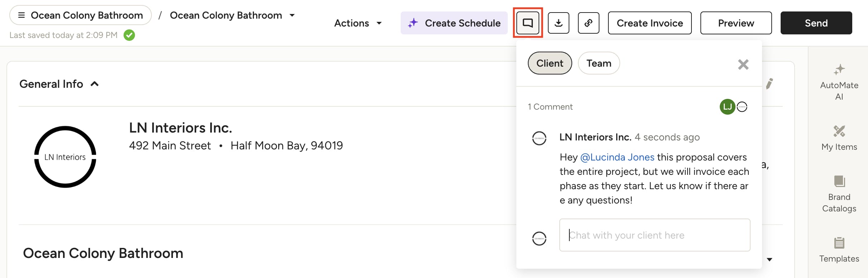Click the copy link icon button
Viewport: 868px width, 278px height.
[588, 23]
